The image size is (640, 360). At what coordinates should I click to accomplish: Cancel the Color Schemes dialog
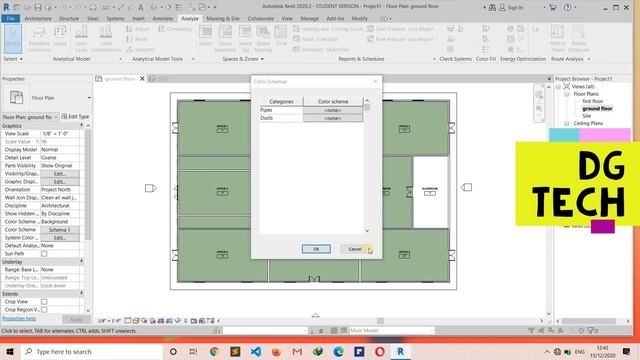tap(355, 249)
